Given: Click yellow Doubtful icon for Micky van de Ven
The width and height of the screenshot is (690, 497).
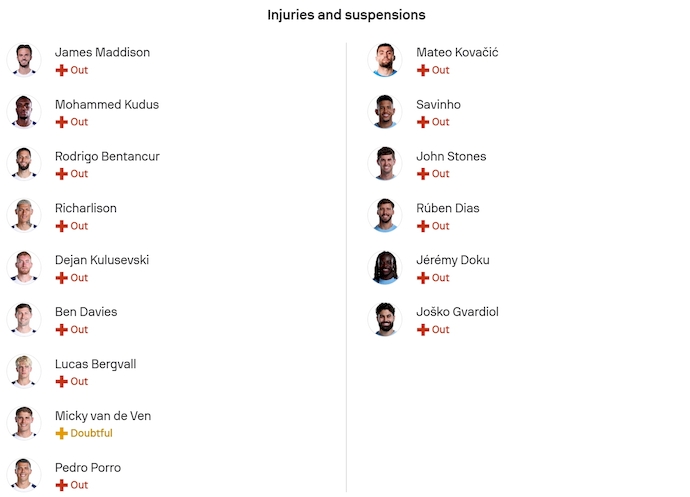Looking at the screenshot, I should pos(62,433).
